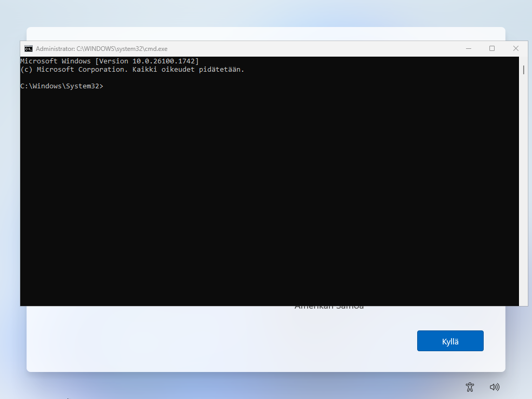Click the 'Kaikki oikeudet pidätetään' copyright line
Screen dimensions: 532x399
(x=132, y=70)
